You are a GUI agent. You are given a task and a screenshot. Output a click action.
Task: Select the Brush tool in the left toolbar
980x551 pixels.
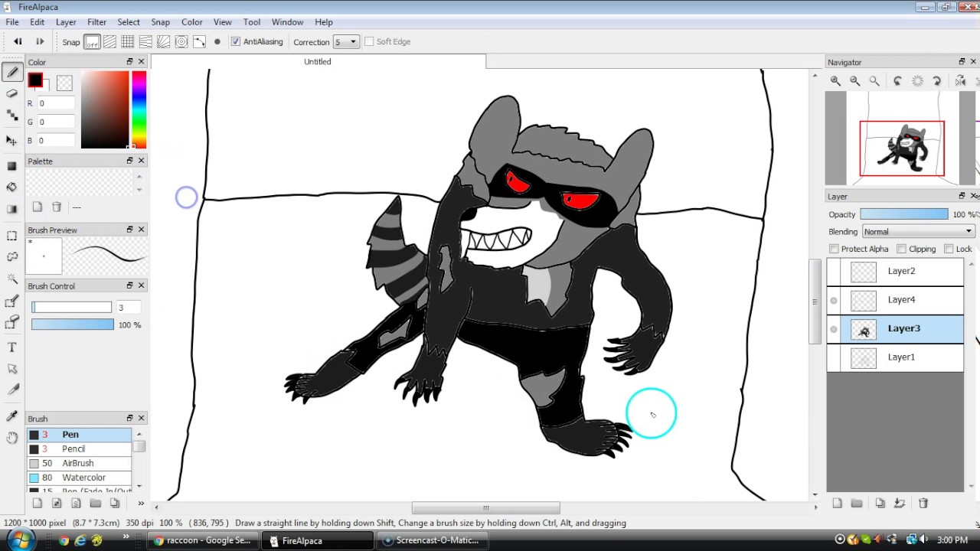click(11, 72)
